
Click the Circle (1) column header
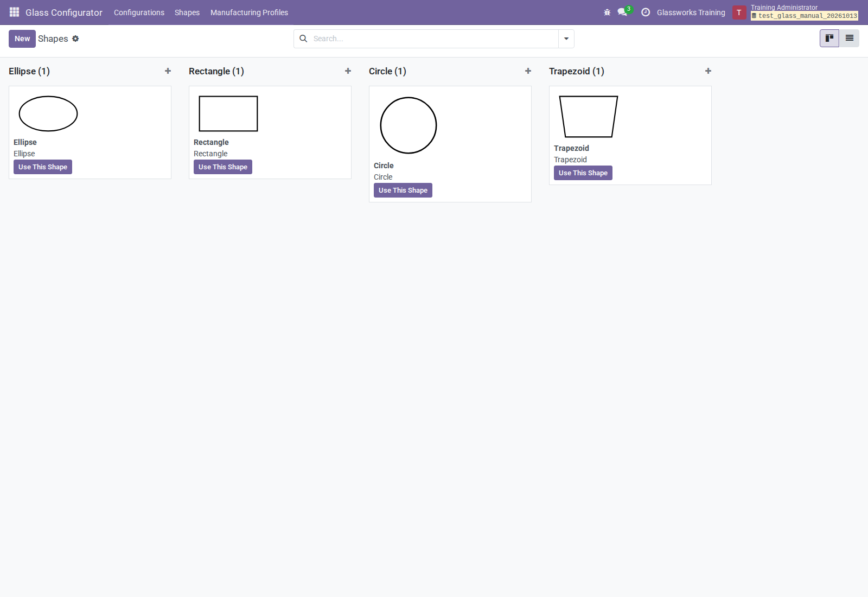pyautogui.click(x=387, y=71)
